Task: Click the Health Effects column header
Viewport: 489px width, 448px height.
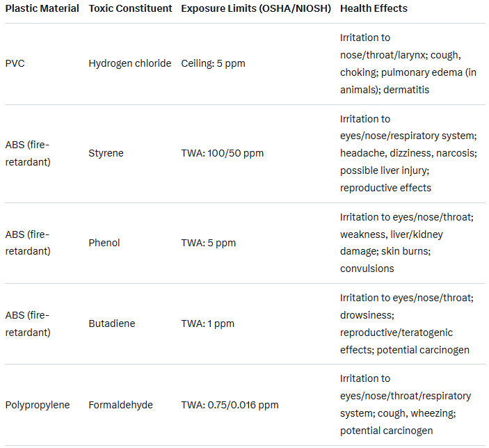Action: (x=374, y=9)
